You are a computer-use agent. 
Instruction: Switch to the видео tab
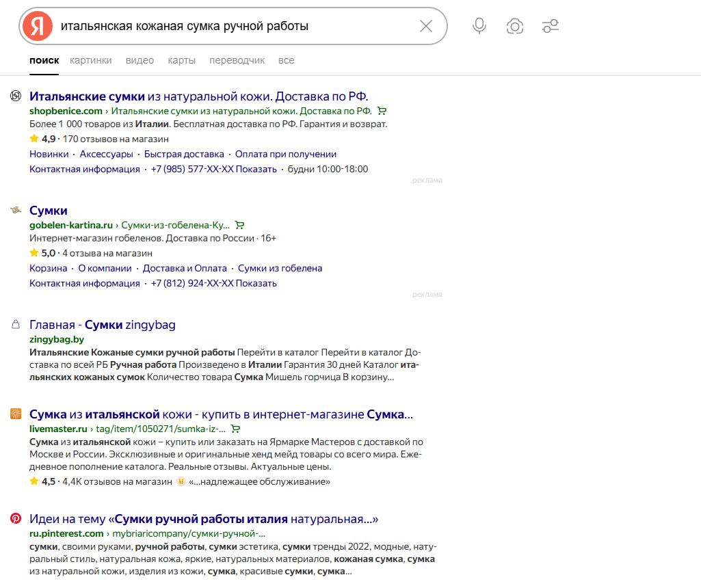(140, 60)
